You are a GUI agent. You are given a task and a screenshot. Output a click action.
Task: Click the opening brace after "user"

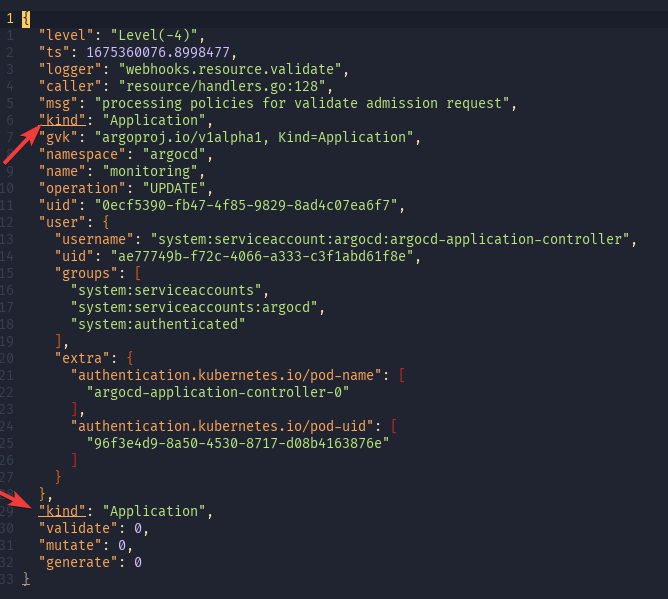point(106,222)
